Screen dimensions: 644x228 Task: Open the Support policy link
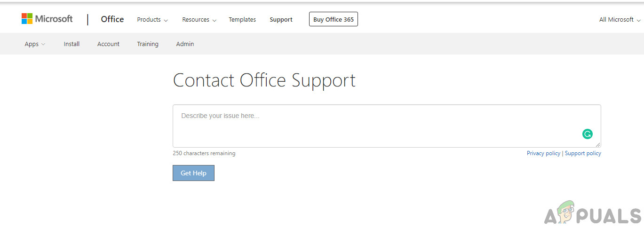pyautogui.click(x=583, y=153)
